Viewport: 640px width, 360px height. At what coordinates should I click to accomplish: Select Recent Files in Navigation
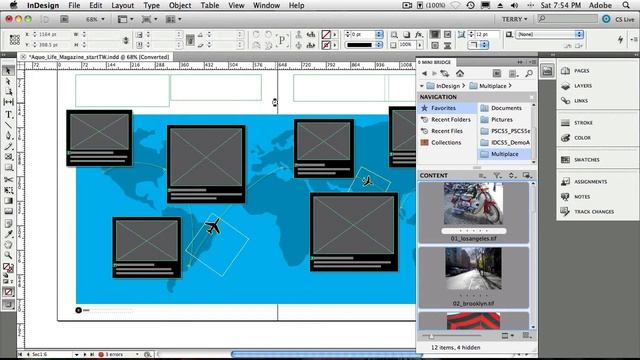tap(447, 131)
